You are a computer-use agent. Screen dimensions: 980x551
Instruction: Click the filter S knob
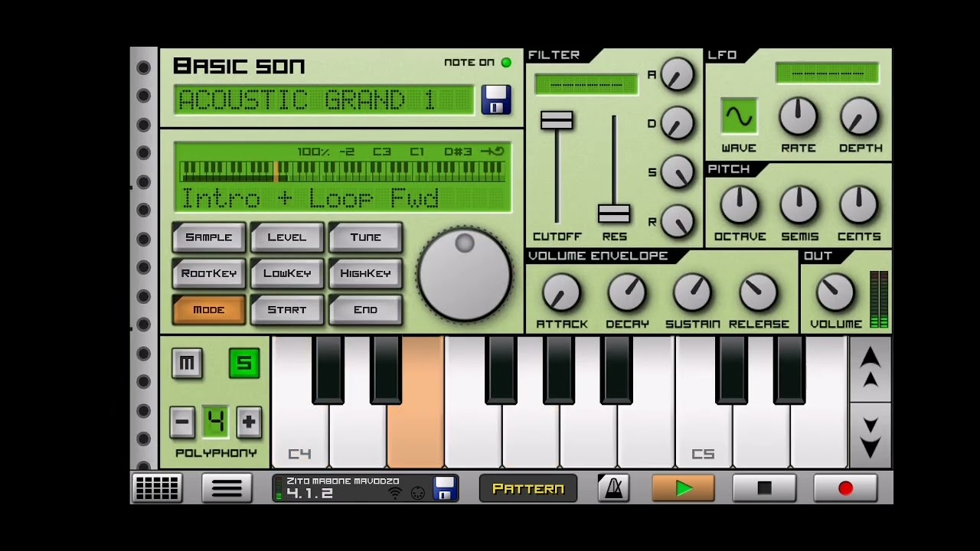coord(677,172)
